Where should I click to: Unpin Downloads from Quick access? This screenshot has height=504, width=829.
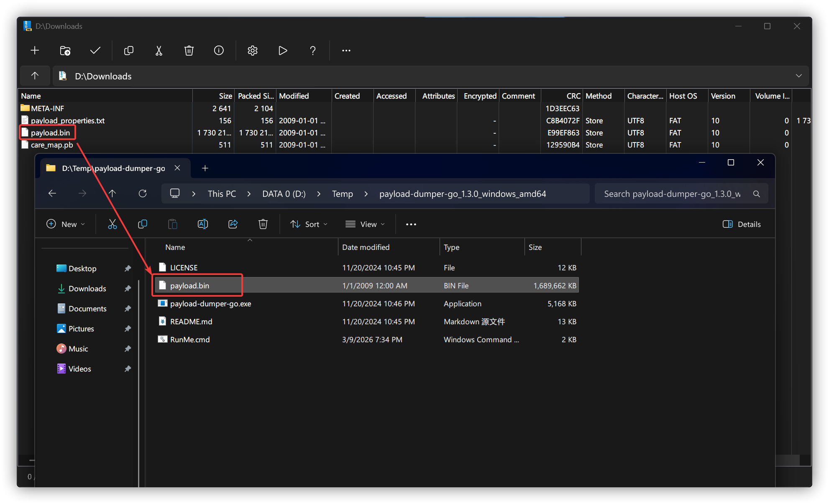click(128, 288)
